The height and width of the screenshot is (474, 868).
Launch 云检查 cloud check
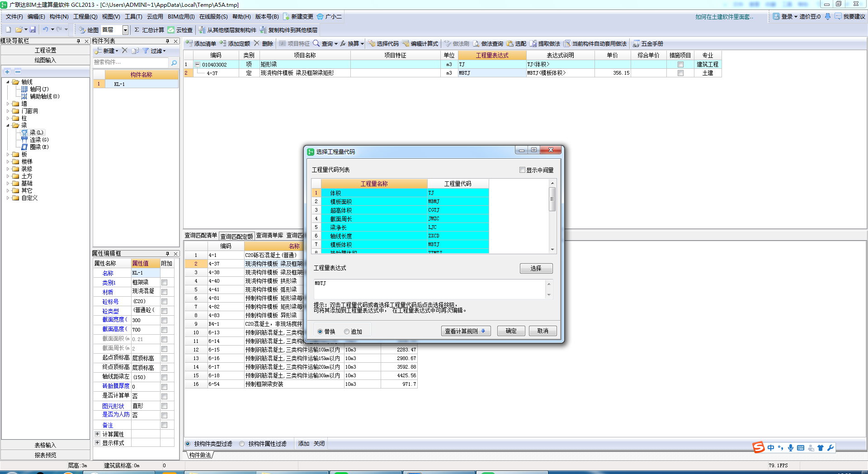tap(180, 30)
